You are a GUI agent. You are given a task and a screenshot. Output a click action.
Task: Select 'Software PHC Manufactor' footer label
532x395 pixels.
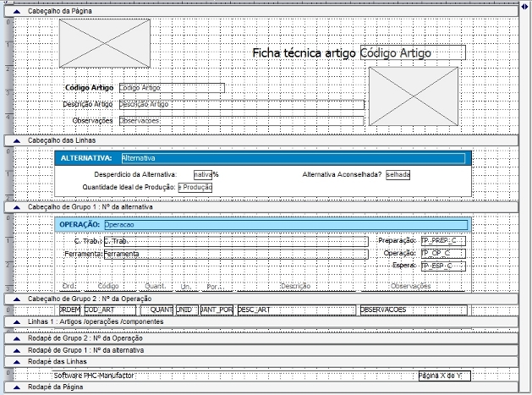coord(95,376)
